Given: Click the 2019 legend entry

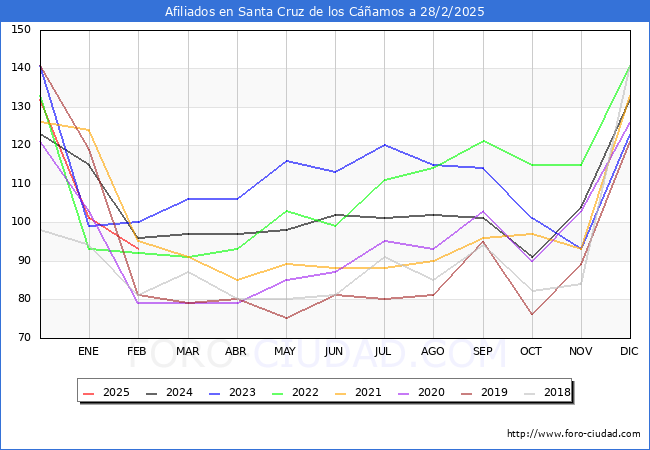Looking at the screenshot, I should point(485,392).
